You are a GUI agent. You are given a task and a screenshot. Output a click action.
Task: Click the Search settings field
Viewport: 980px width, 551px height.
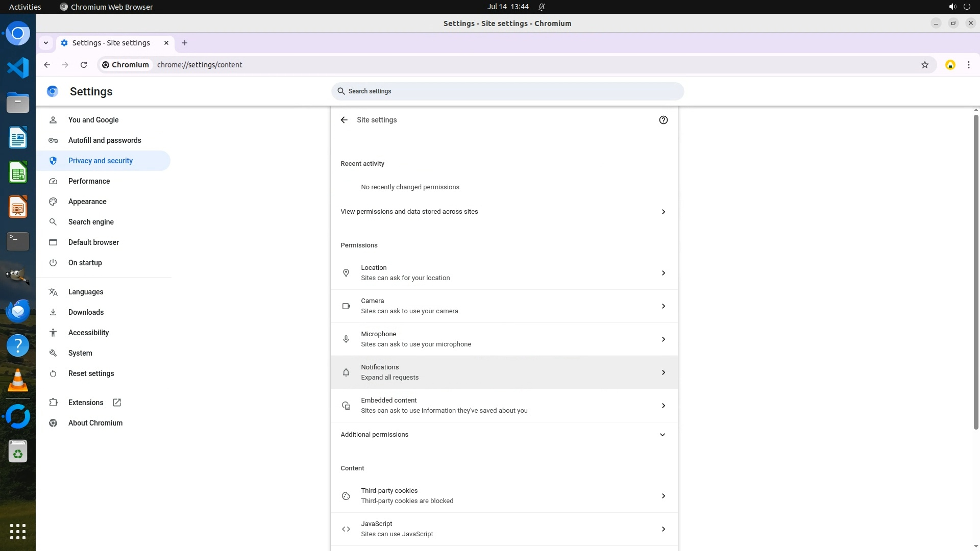507,91
